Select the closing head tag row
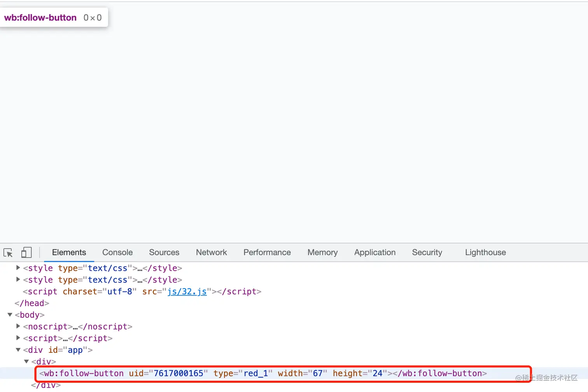The image size is (588, 392). click(x=294, y=303)
